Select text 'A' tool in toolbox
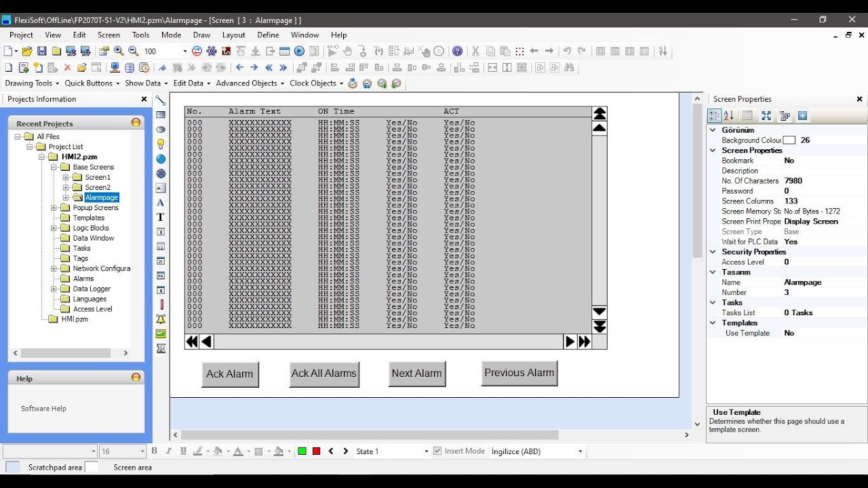The height and width of the screenshot is (488, 868). 161,203
